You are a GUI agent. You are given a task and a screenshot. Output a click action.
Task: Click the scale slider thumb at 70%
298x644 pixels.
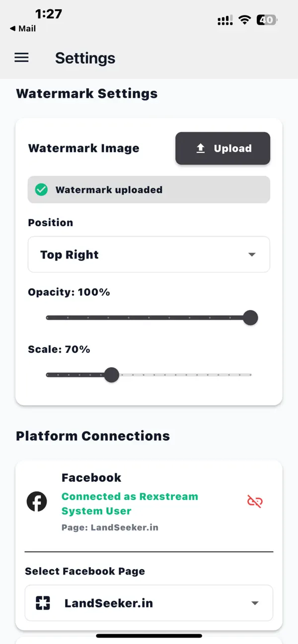tap(112, 375)
